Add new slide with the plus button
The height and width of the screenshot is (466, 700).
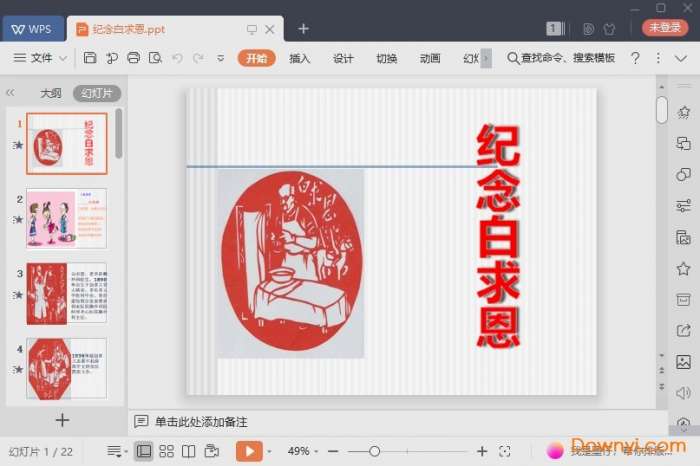pyautogui.click(x=62, y=420)
